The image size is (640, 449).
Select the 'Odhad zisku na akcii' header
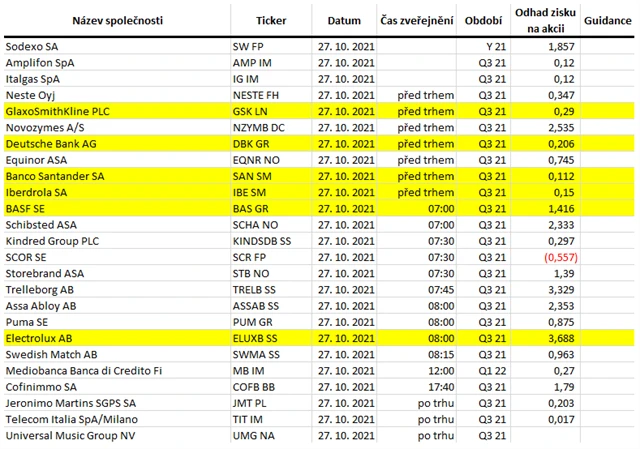coord(545,20)
